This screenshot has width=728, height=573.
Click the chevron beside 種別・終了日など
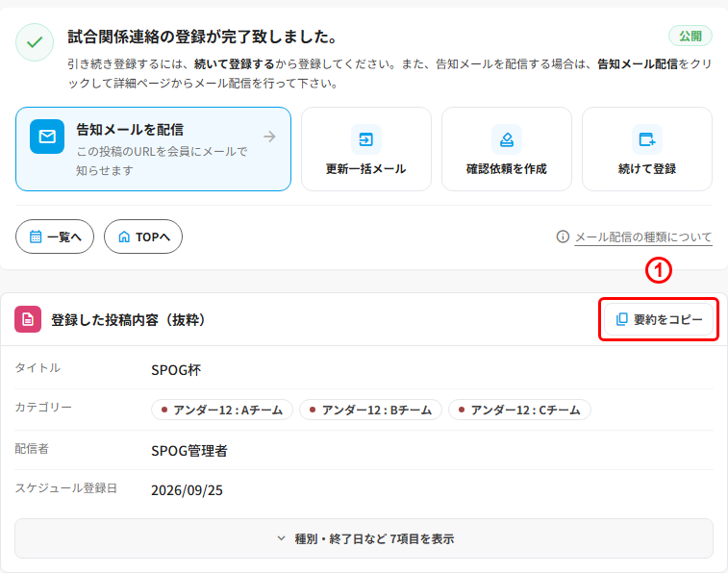(281, 538)
